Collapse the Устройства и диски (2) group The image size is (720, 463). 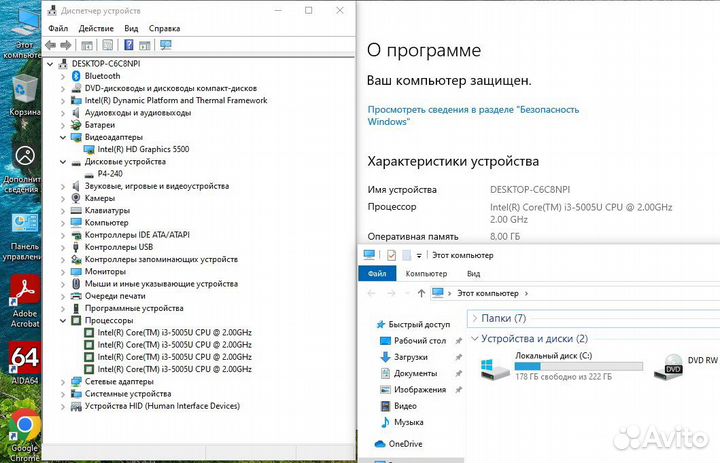(475, 339)
